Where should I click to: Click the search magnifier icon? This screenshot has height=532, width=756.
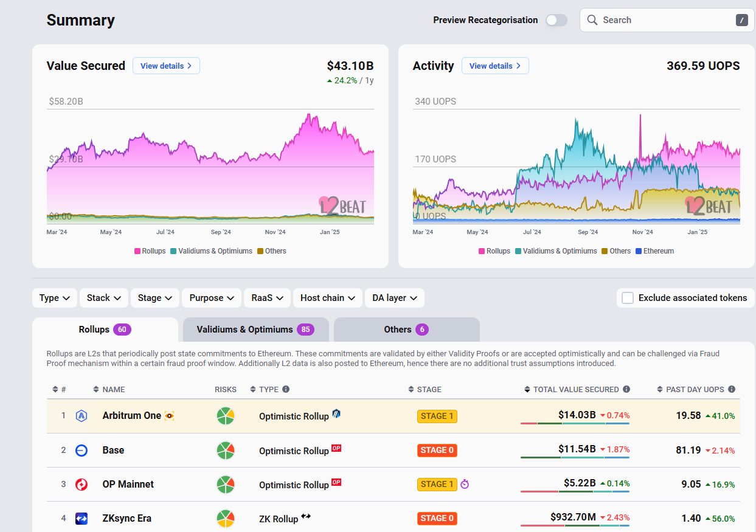point(592,20)
